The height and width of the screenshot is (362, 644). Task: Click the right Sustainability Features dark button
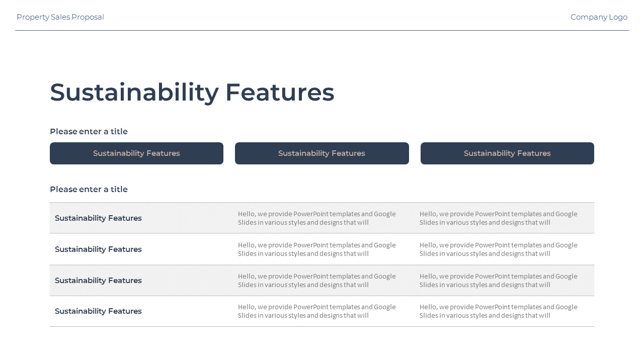[x=507, y=153]
